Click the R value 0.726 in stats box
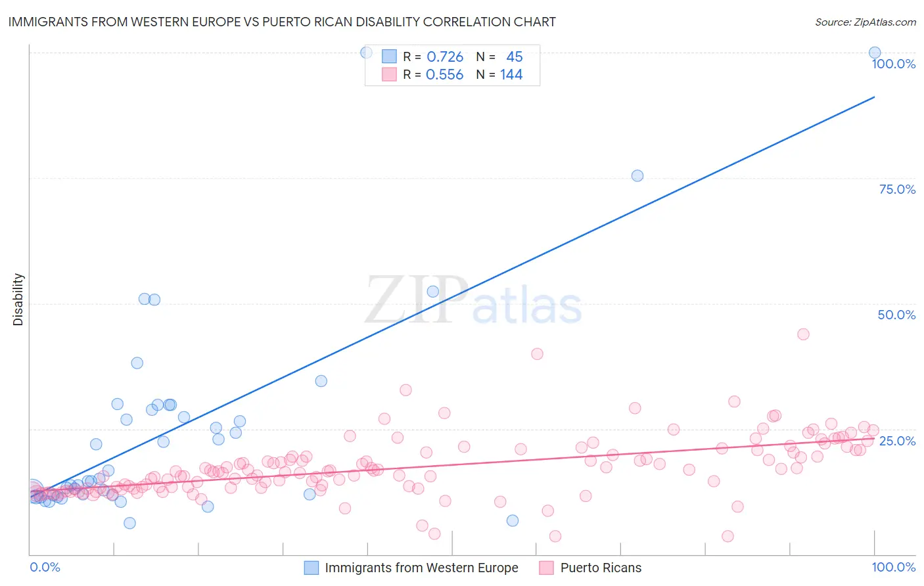The width and height of the screenshot is (924, 586). point(445,56)
